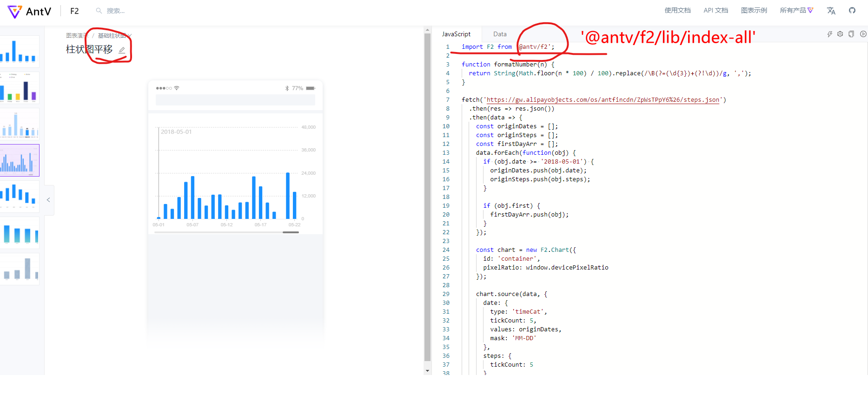Open the 使用文档 usage docs menu
The height and width of the screenshot is (395, 868).
pyautogui.click(x=677, y=10)
